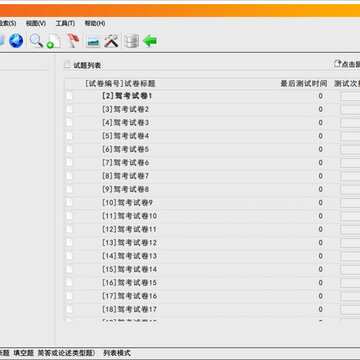The height and width of the screenshot is (360, 360).
Task: Click the test count box for 驾考试卷3
Action: click(350, 123)
